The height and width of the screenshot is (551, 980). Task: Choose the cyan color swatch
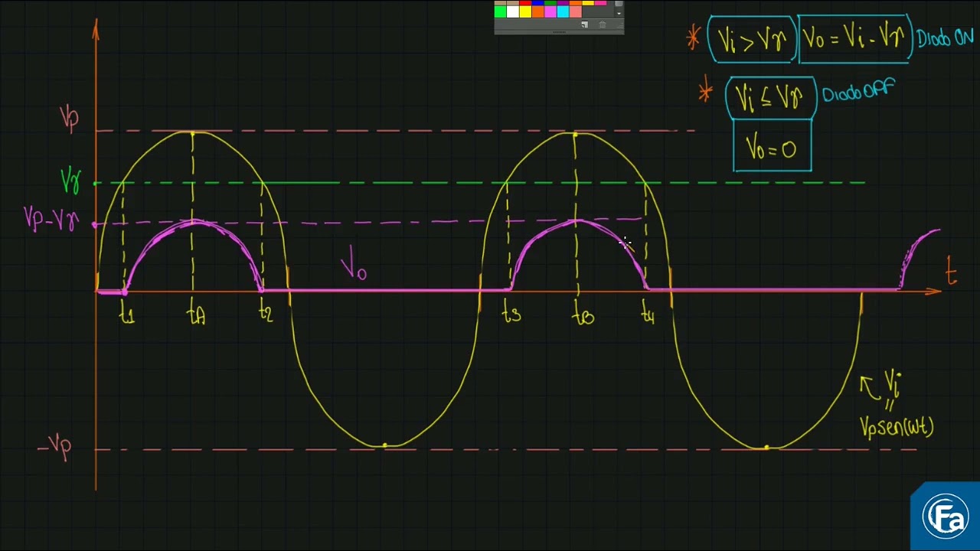pyautogui.click(x=563, y=11)
